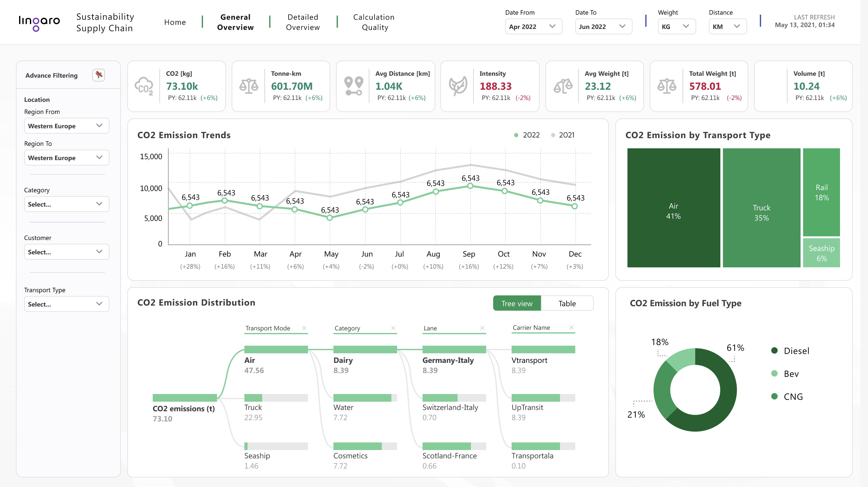Click the Home navigation link
This screenshot has height=487, width=868.
point(175,22)
